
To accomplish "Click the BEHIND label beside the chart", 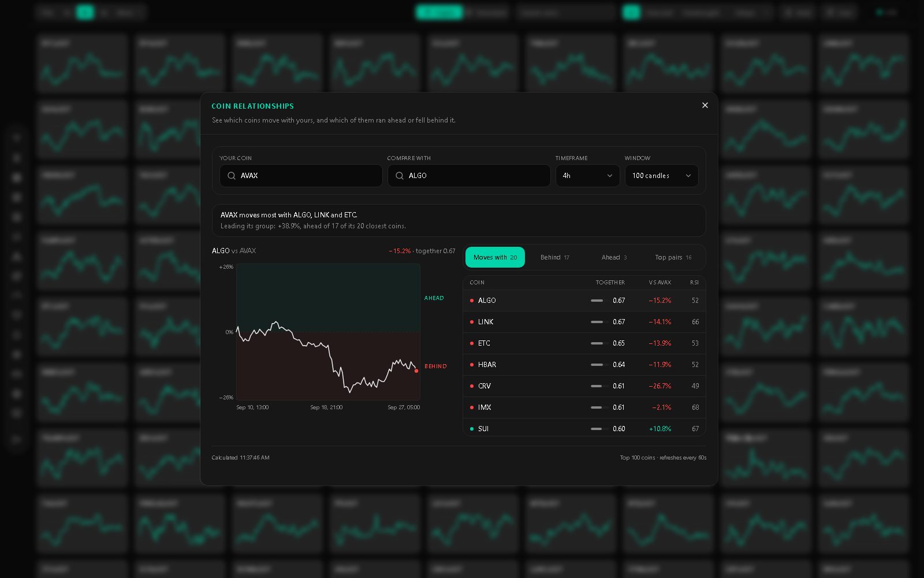I will tap(435, 366).
